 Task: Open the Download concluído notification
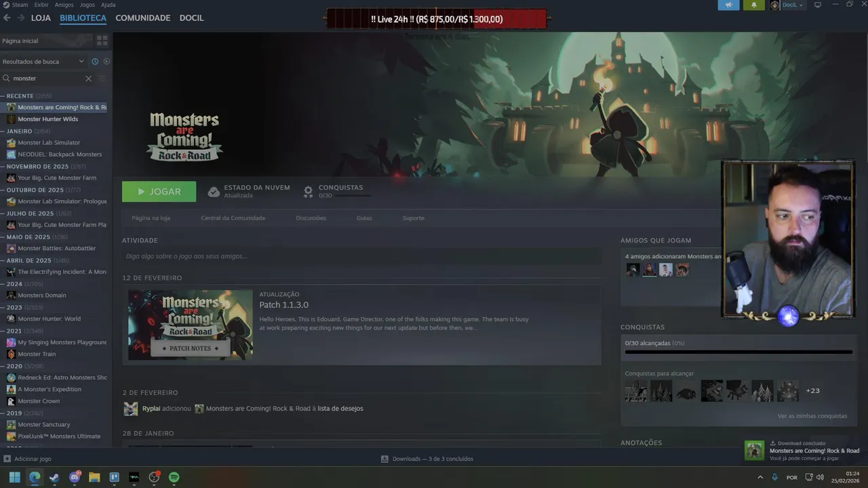[x=805, y=451]
